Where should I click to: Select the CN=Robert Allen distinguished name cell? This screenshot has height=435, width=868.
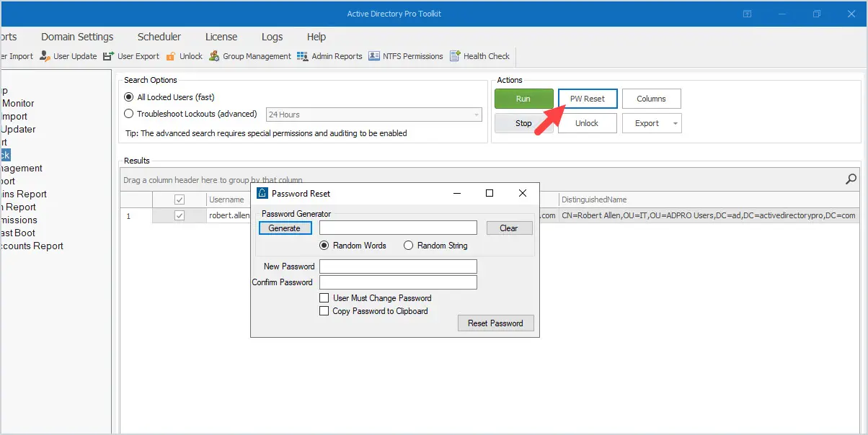(709, 215)
